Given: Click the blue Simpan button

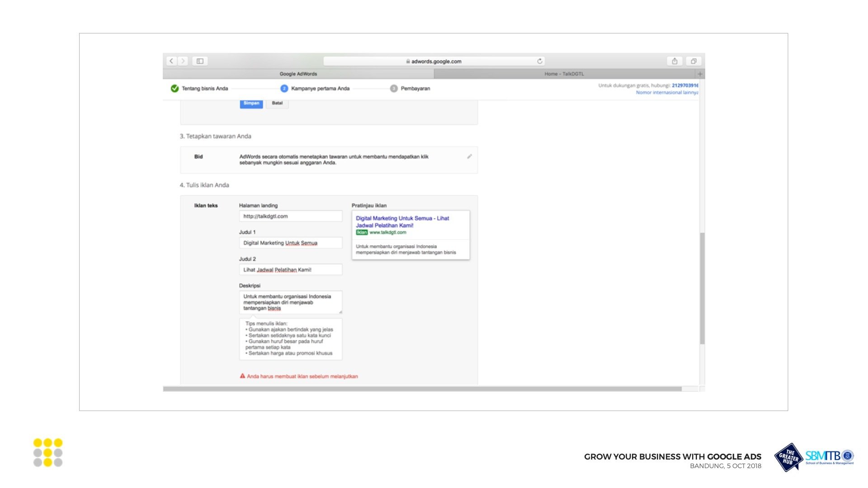Looking at the screenshot, I should pyautogui.click(x=251, y=103).
